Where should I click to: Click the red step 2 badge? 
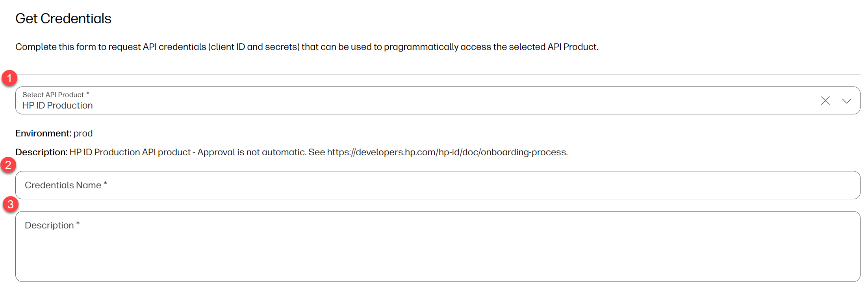pos(8,165)
